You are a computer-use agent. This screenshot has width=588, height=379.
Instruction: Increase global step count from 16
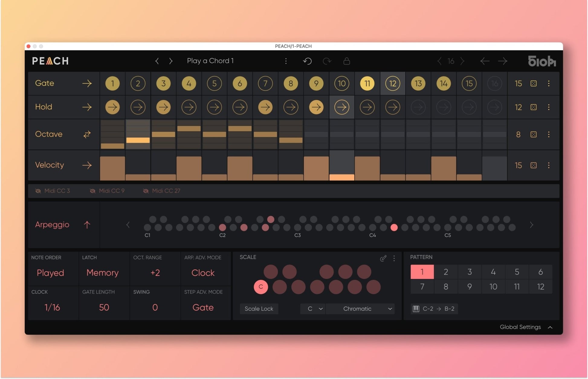(462, 61)
